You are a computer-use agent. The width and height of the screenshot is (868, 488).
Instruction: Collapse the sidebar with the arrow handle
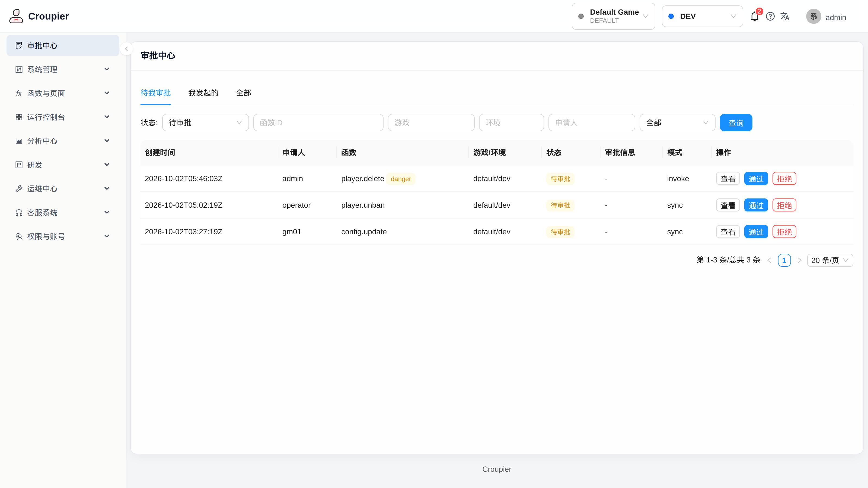tap(126, 49)
